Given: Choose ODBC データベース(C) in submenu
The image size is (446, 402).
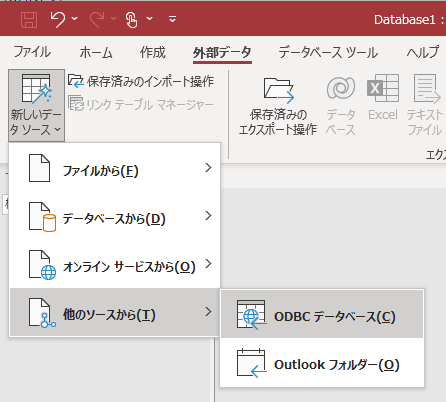Looking at the screenshot, I should pos(322,314).
